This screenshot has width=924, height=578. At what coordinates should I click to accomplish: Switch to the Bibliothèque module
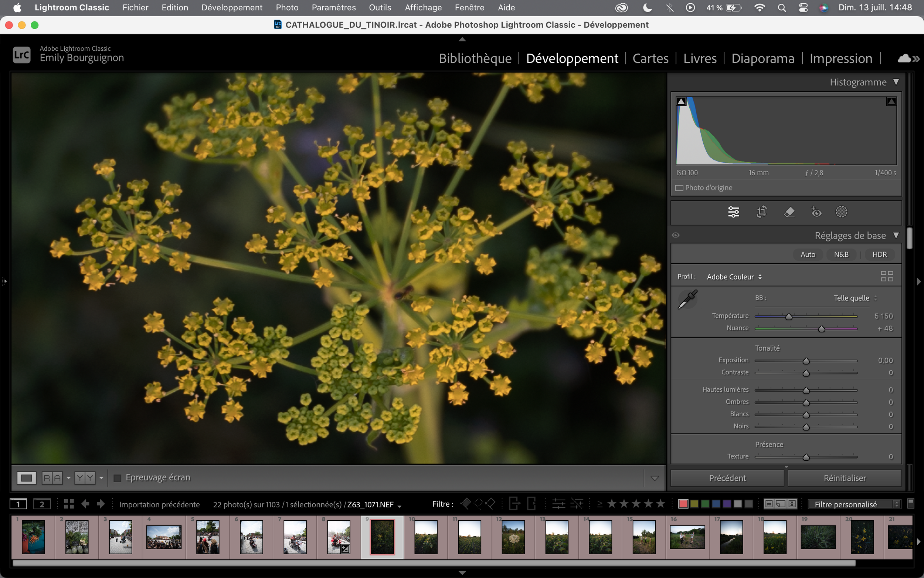click(x=475, y=58)
